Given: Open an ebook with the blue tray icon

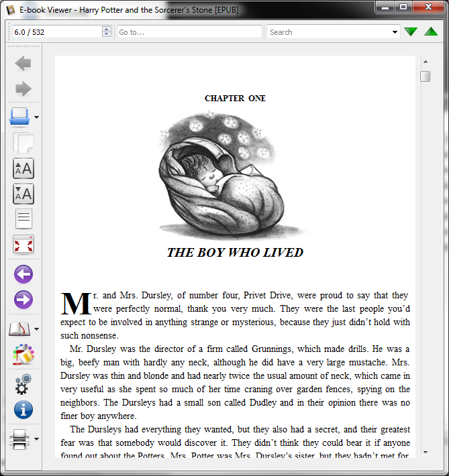Looking at the screenshot, I should click(19, 116).
